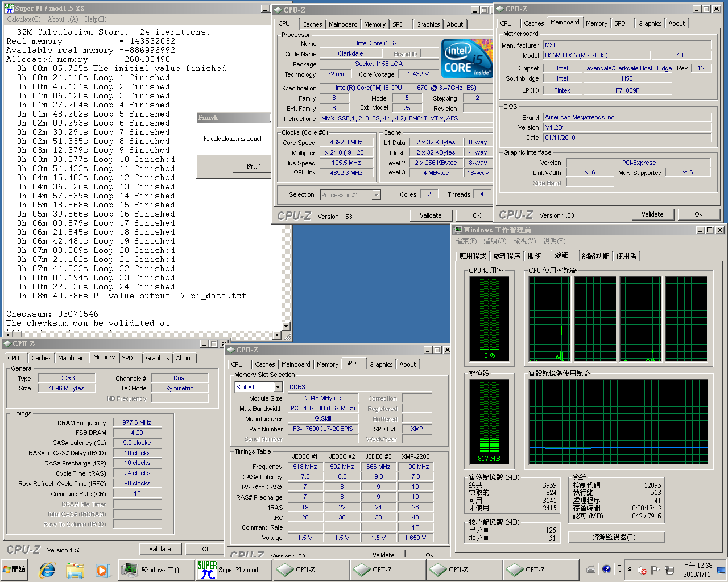Click memory part number 'F3-17600CL7-2GBPIS'
This screenshot has width=728, height=582.
[323, 429]
